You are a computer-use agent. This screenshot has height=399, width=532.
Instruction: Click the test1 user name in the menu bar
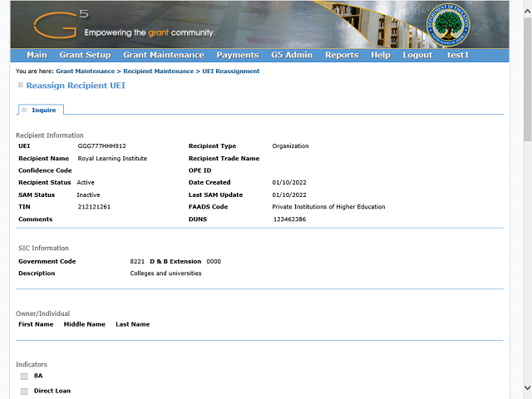point(458,55)
